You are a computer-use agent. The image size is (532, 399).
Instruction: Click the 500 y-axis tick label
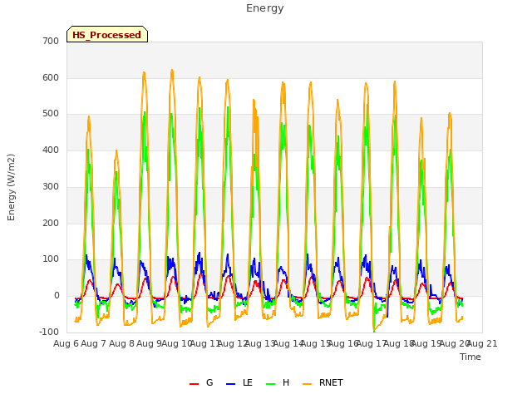(51, 114)
